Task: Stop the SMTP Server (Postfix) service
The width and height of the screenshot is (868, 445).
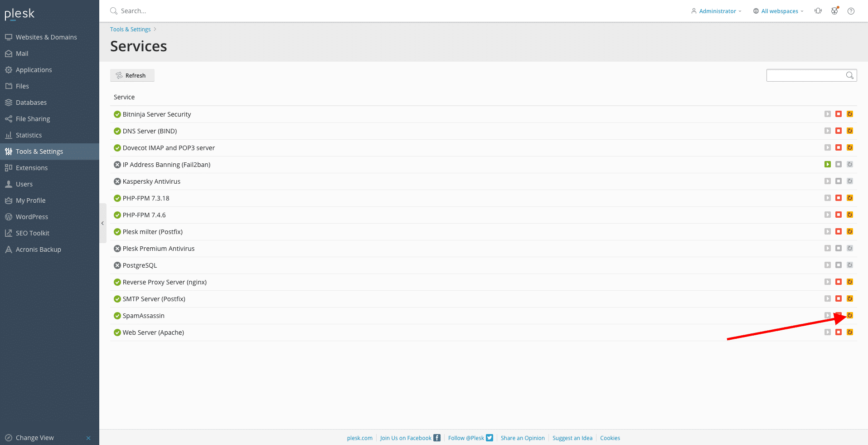Action: click(x=839, y=299)
